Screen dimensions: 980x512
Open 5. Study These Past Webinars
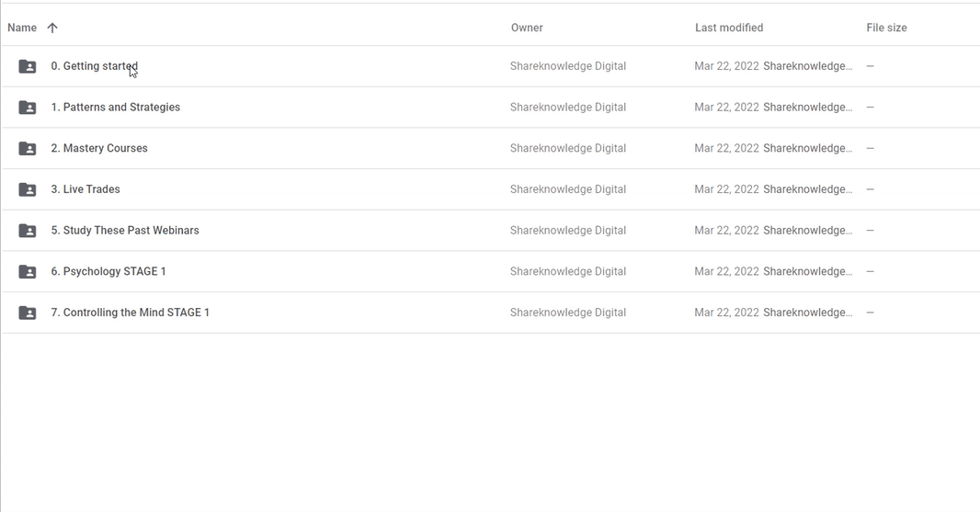(125, 231)
